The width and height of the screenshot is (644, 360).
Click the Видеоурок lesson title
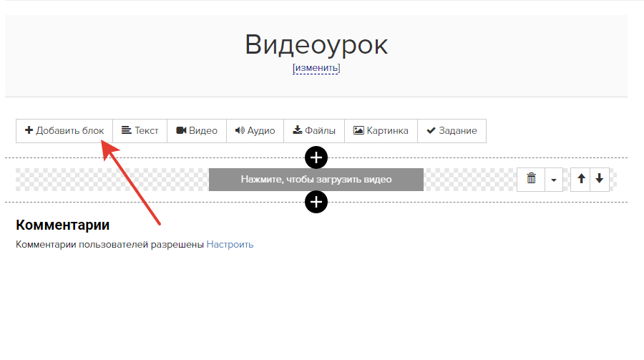316,44
